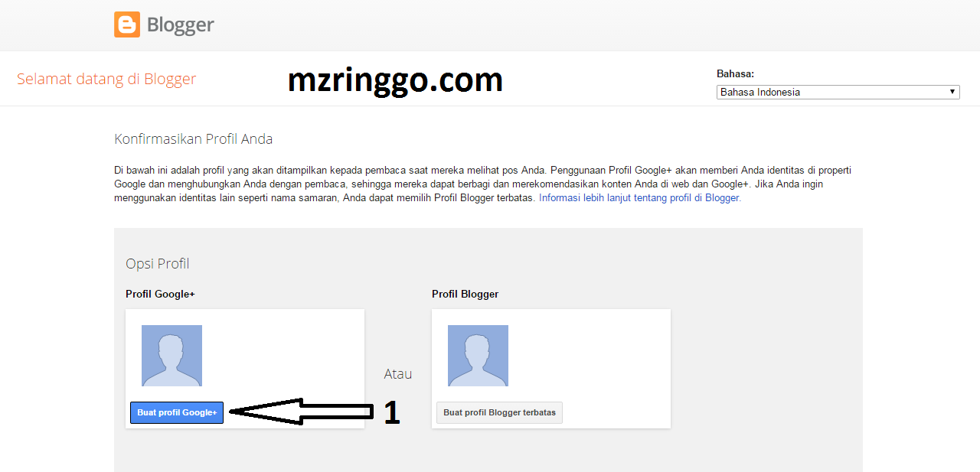Viewport: 980px width, 472px height.
Task: Click the Selamat datang di Blogger heading
Action: click(106, 79)
